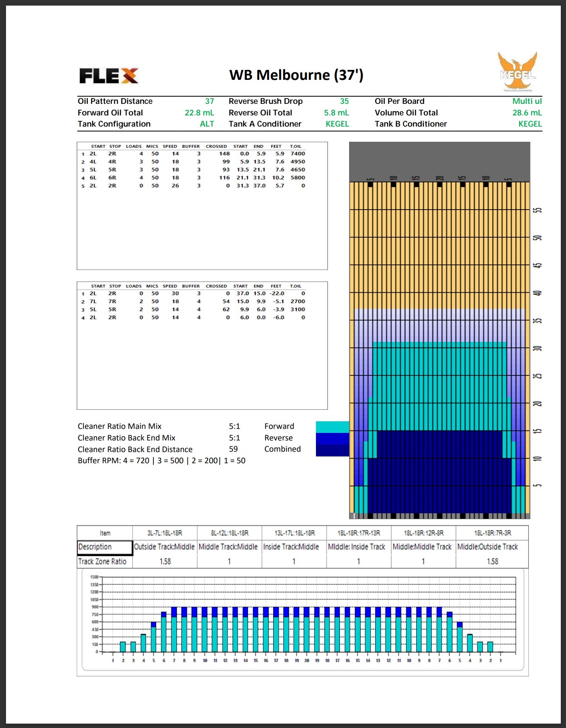
Task: Select the Outside Track:Middle description cell
Action: (164, 547)
